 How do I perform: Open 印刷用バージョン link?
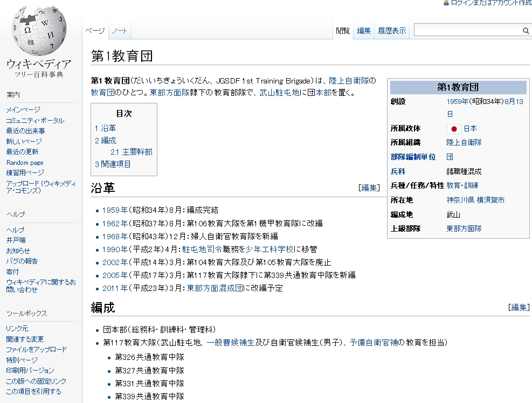pyautogui.click(x=30, y=371)
